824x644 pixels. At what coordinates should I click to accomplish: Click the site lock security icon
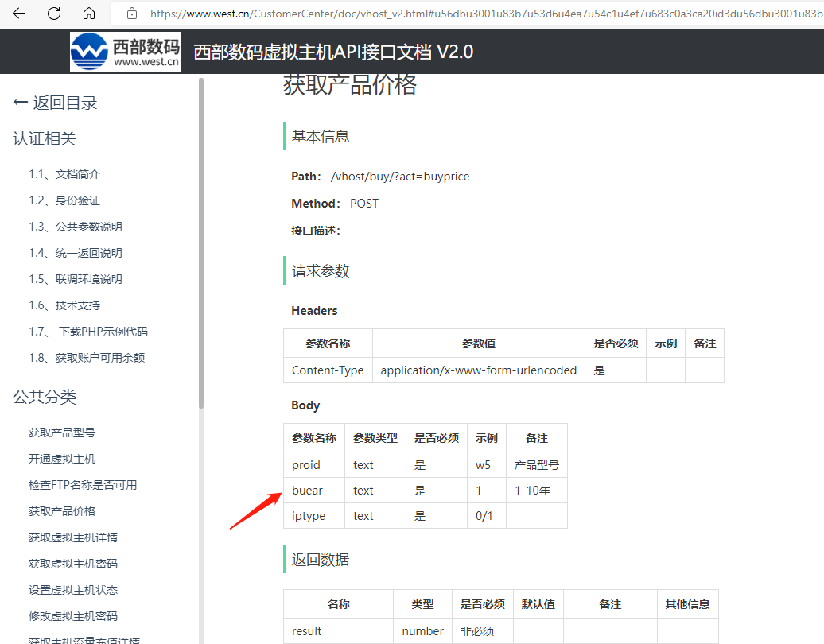click(x=132, y=14)
